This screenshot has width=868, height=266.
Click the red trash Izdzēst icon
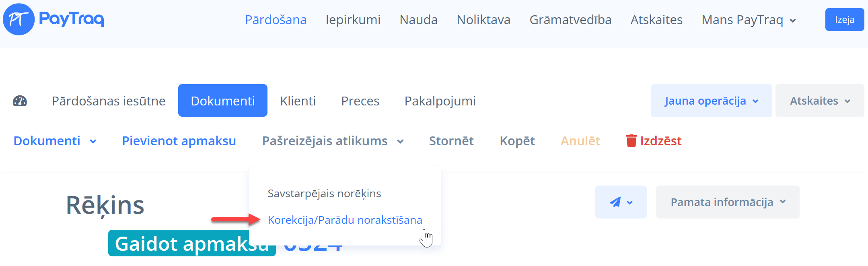coord(631,141)
